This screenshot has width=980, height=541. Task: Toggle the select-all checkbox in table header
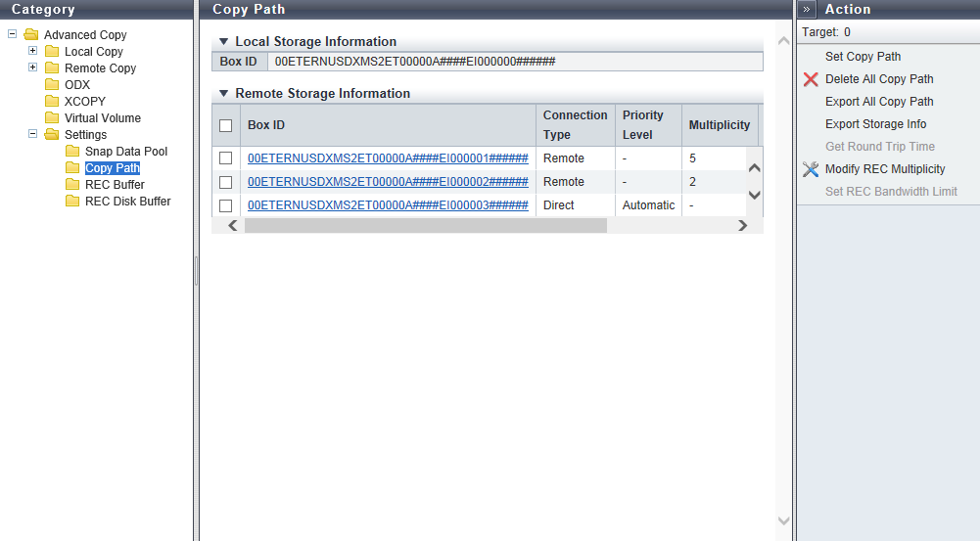(x=226, y=125)
